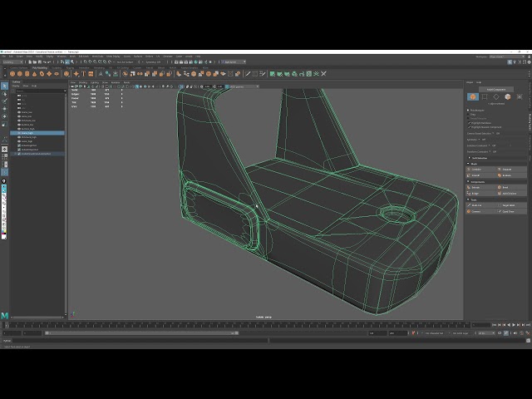Toggle the Highlight Backfaces checkbox
Image resolution: width=532 pixels, height=399 pixels.
470,123
